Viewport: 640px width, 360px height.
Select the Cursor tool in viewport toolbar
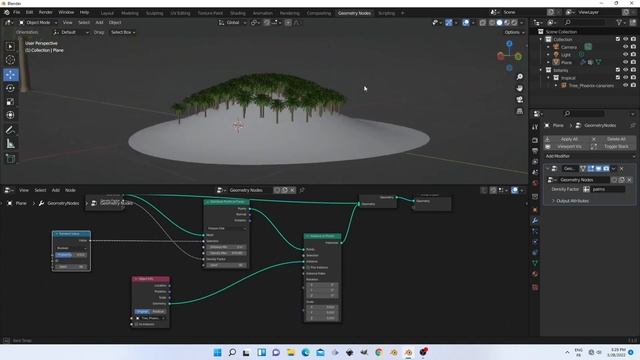pos(10,60)
